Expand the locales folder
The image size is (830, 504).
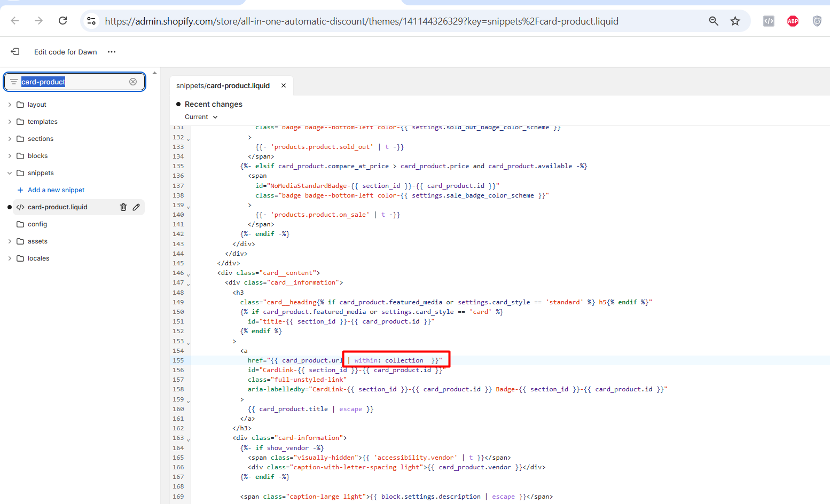(x=10, y=258)
